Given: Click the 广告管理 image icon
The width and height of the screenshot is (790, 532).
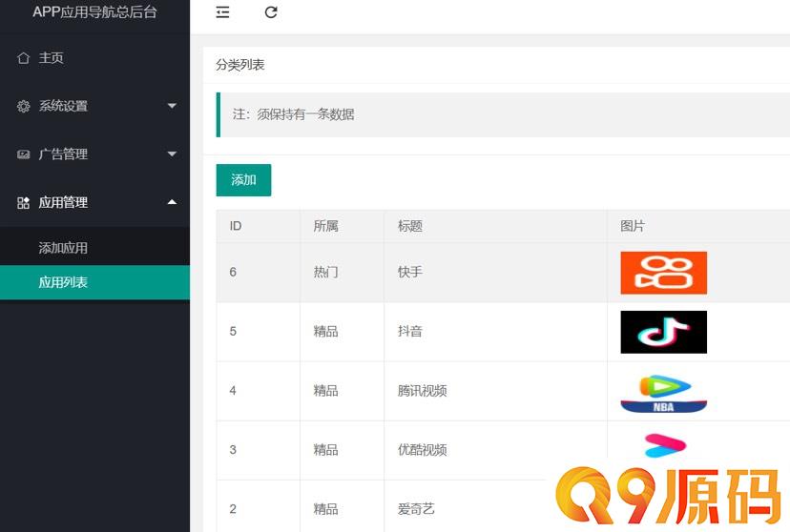Looking at the screenshot, I should click(x=23, y=154).
